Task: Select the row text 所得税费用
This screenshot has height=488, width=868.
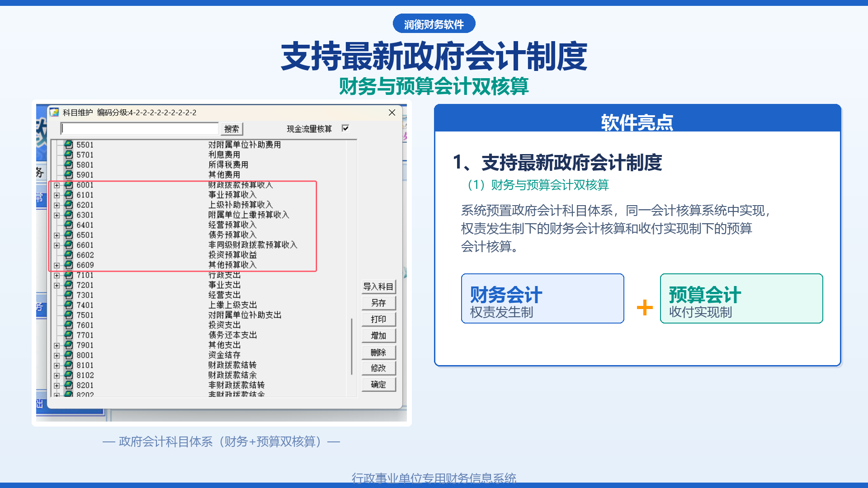Action: (228, 164)
